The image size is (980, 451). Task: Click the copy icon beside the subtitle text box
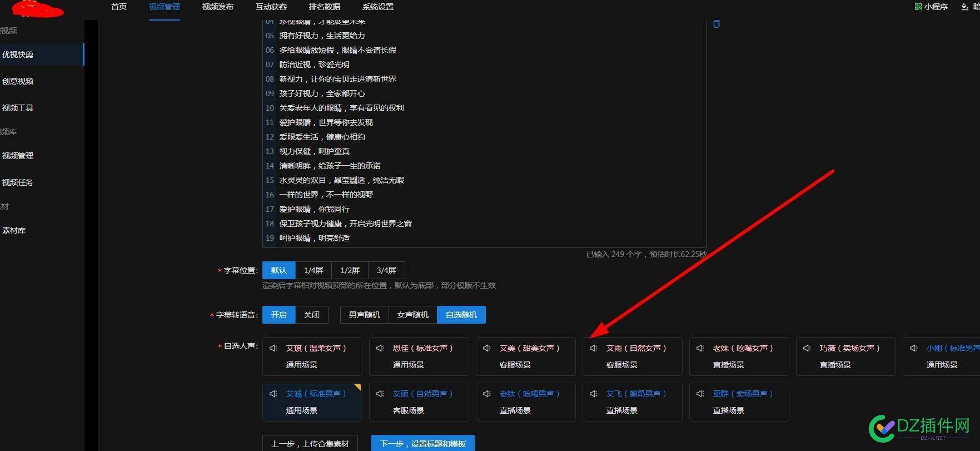click(717, 24)
